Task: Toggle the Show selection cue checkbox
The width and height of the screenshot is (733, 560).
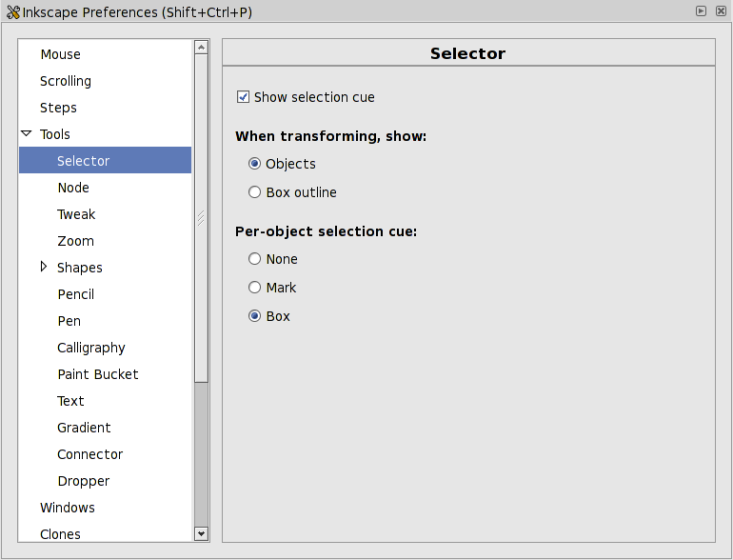Action: (244, 97)
